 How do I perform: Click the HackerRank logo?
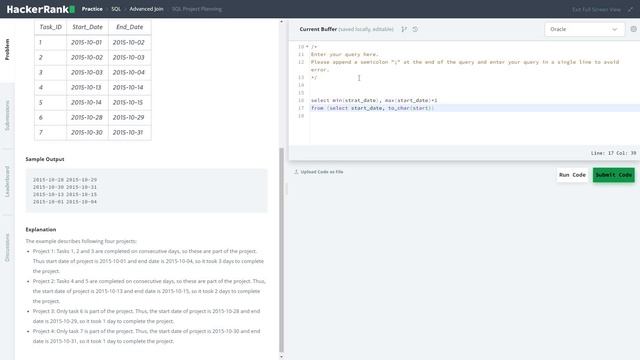point(40,9)
